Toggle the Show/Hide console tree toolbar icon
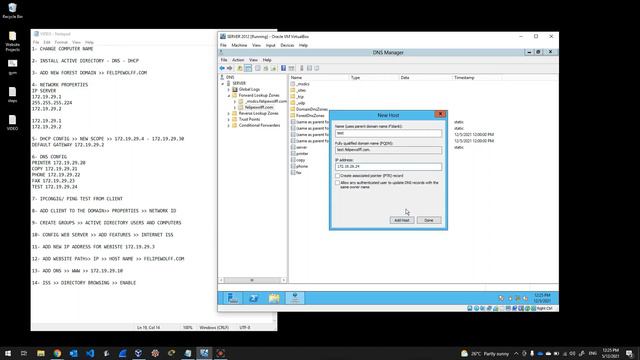The image size is (640, 360). (x=248, y=68)
